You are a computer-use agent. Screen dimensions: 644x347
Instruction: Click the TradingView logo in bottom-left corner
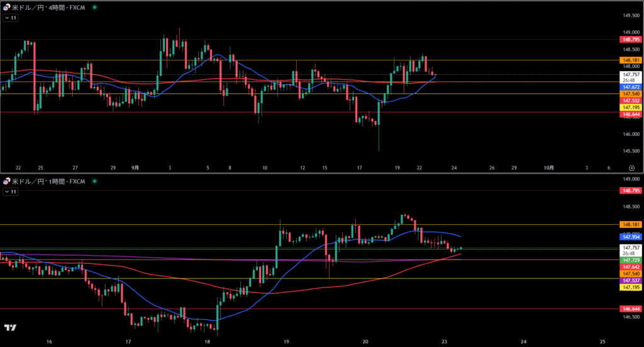10,327
